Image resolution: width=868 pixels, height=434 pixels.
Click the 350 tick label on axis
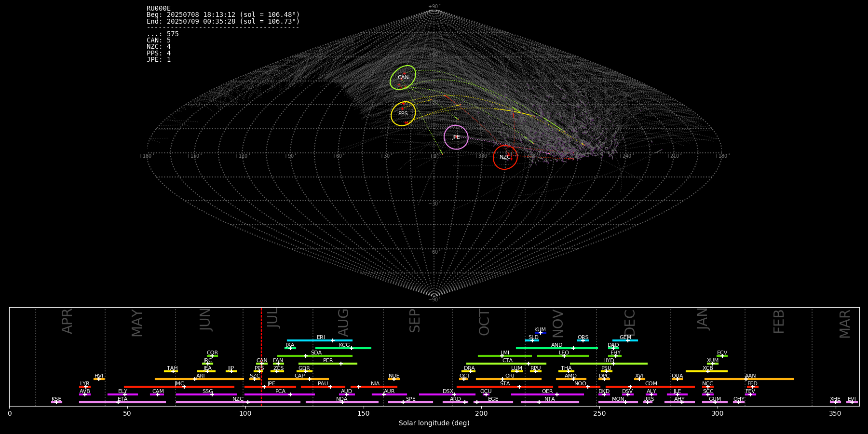(x=835, y=413)
